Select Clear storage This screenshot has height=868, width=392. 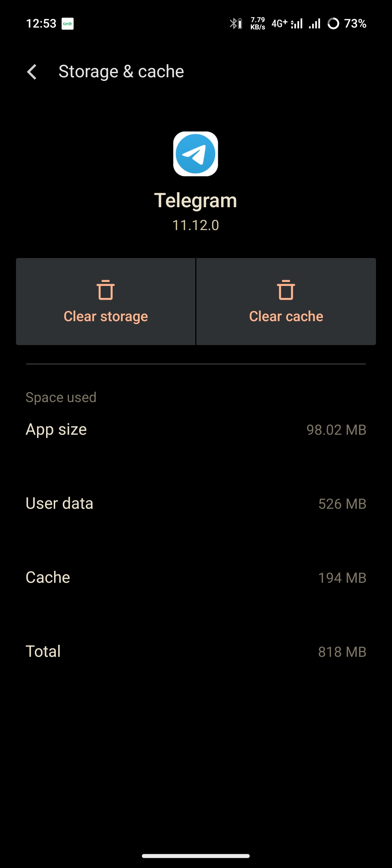coord(105,316)
